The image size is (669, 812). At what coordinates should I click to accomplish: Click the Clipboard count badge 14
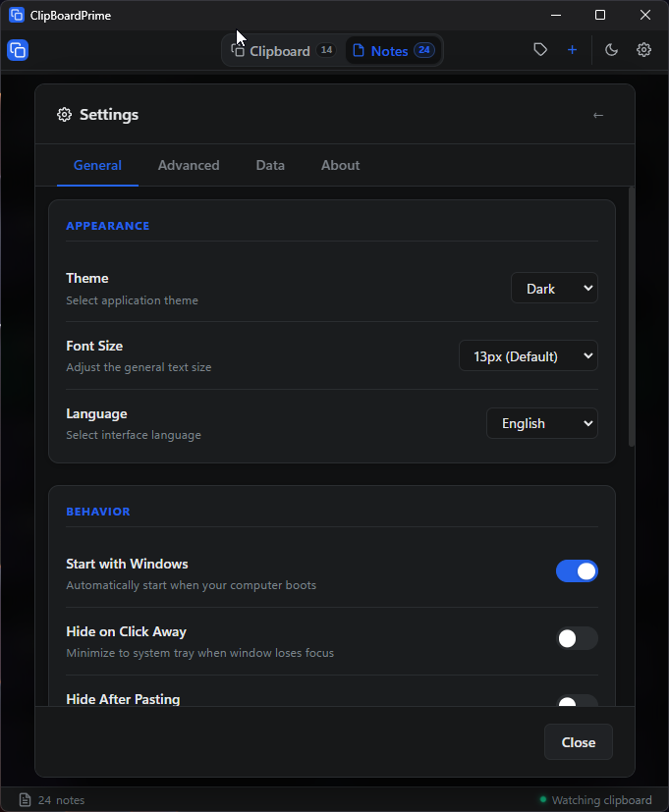click(326, 50)
